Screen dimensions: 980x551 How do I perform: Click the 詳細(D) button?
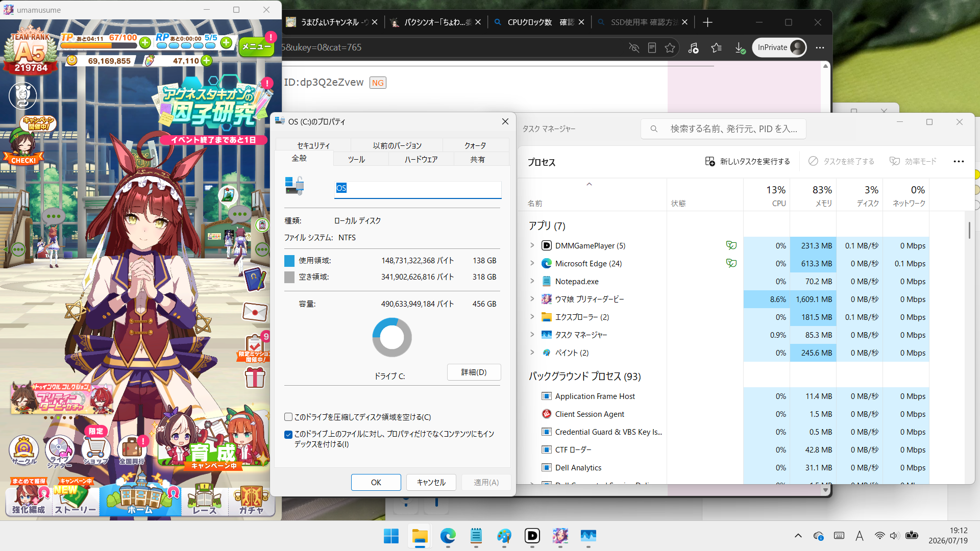pos(474,372)
